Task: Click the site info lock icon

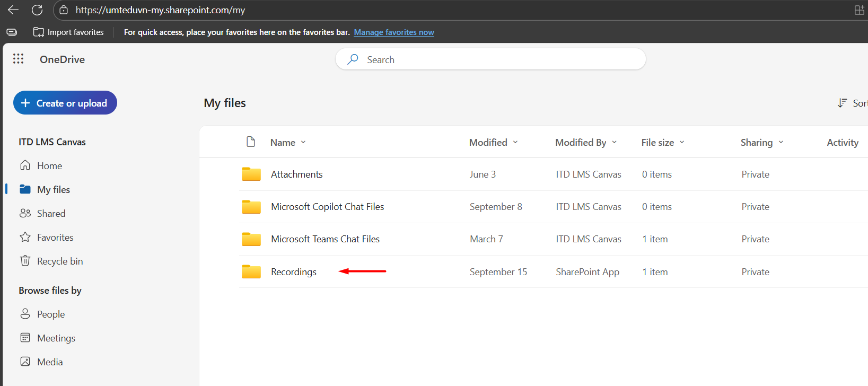Action: pyautogui.click(x=64, y=10)
